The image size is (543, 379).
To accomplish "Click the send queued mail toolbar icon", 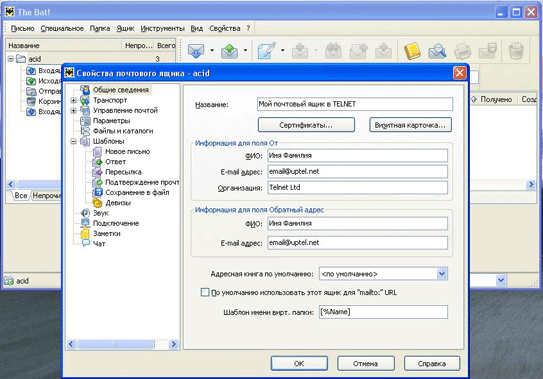I will (x=230, y=51).
